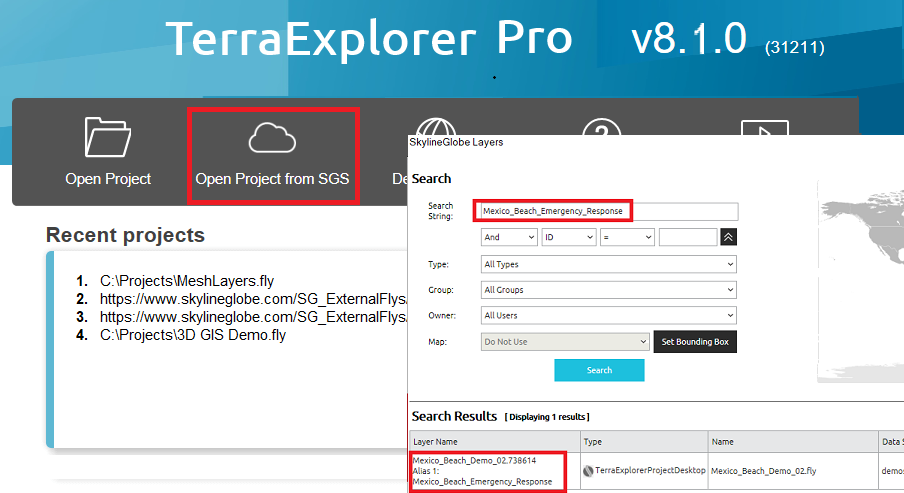Click the help question mark icon
Screen dimensions: 904x493
pos(602,127)
